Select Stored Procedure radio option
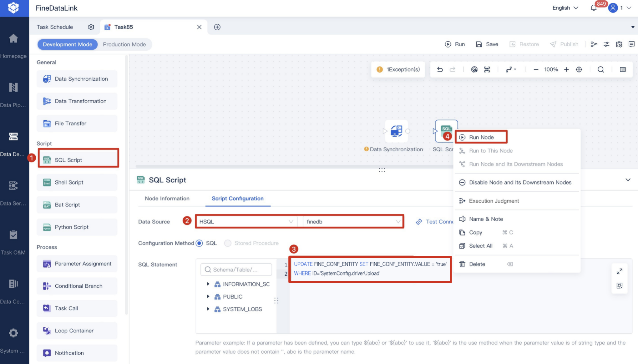Screen dimensions: 638x364 pyautogui.click(x=228, y=243)
